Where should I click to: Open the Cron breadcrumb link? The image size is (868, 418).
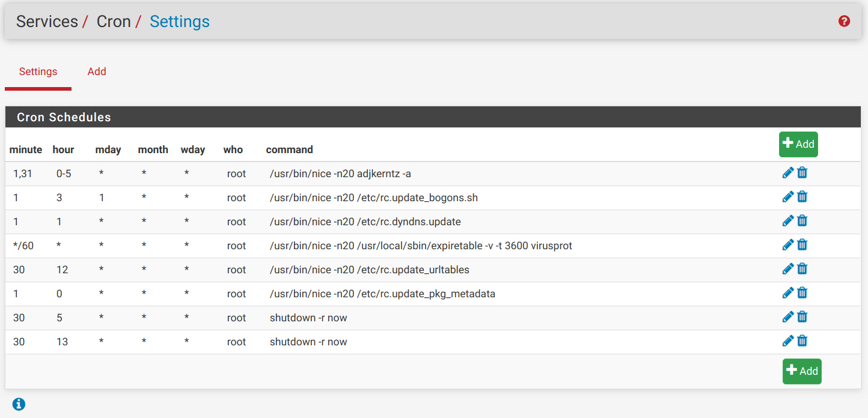[x=114, y=22]
